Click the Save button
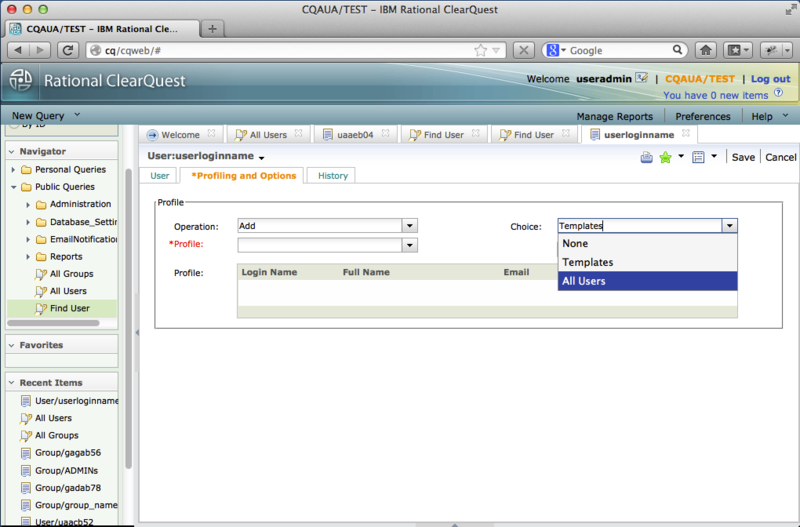Viewport: 800px width, 527px height. tap(743, 157)
